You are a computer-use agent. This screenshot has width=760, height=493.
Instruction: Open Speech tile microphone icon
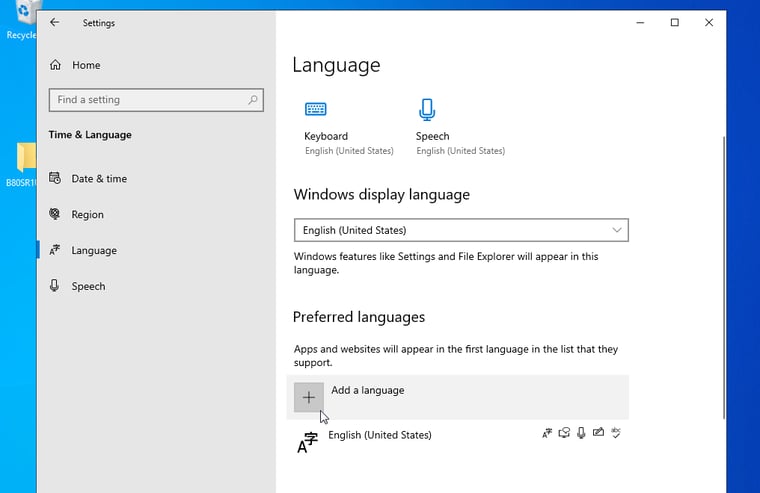[427, 110]
